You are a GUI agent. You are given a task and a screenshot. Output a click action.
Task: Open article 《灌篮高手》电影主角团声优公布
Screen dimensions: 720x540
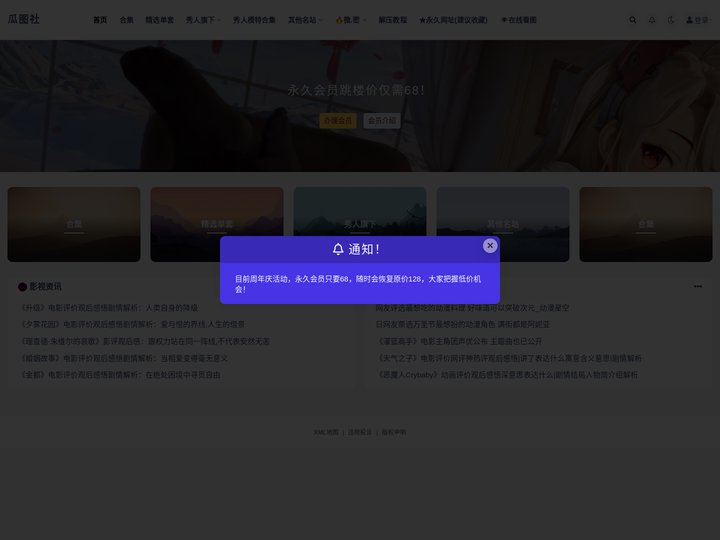(459, 341)
